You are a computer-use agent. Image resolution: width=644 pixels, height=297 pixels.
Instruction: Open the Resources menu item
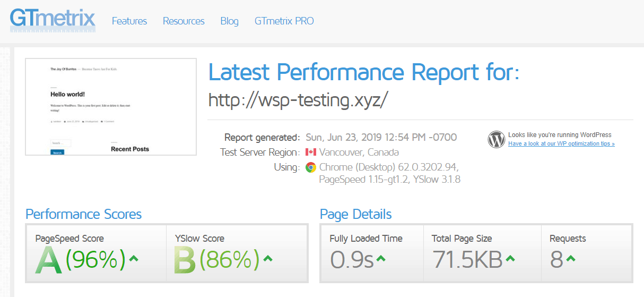click(184, 21)
